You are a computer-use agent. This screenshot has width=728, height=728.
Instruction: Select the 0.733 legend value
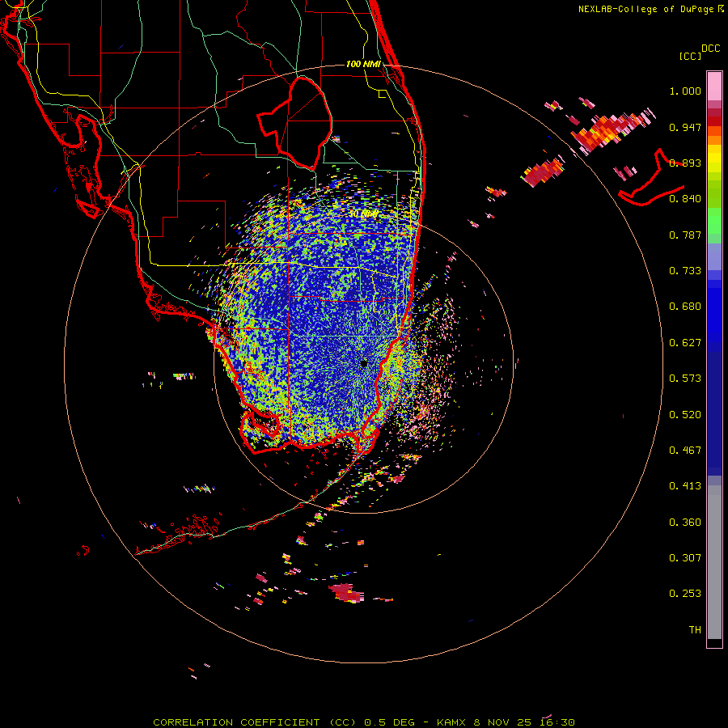pyautogui.click(x=685, y=271)
